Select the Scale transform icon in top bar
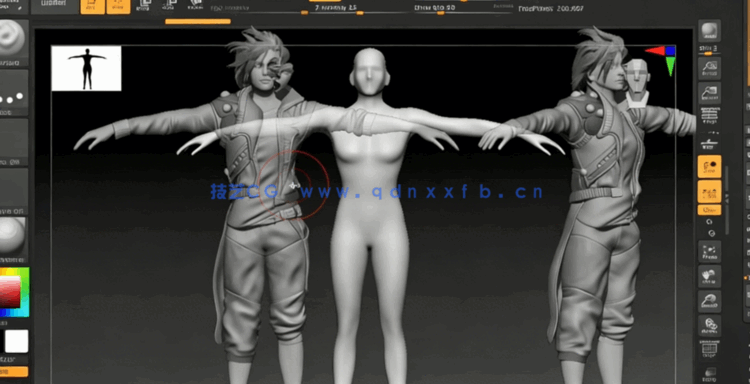 point(169,5)
